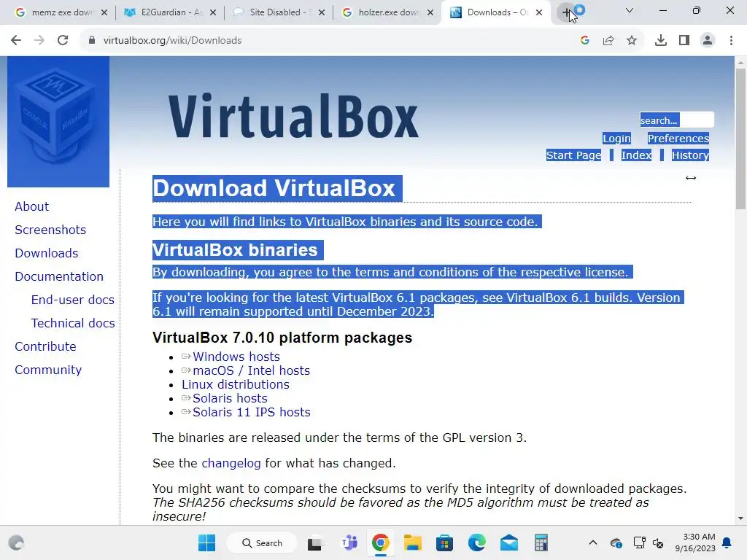The width and height of the screenshot is (747, 560).
Task: Open tab search chevron
Action: (630, 10)
